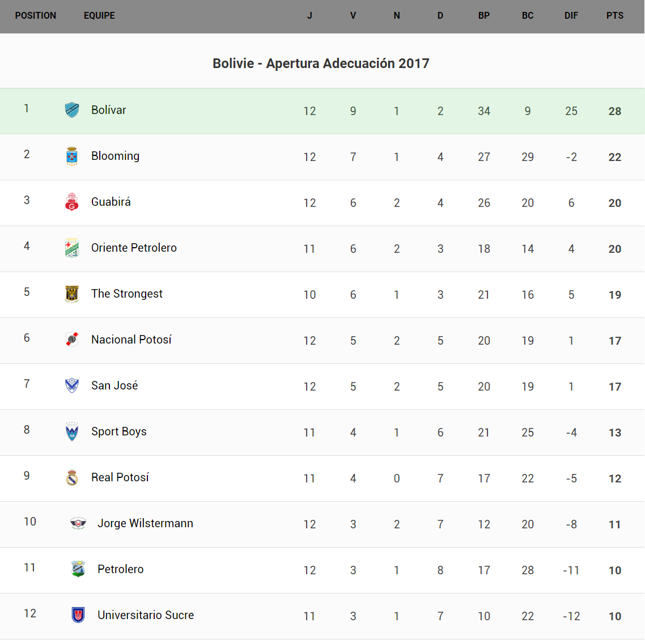Click Bolívar's 28 points value
The height and width of the screenshot is (644, 645).
[x=615, y=112]
